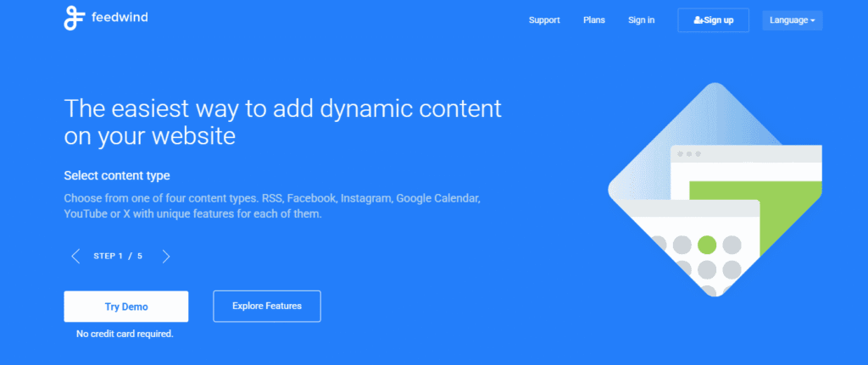The image size is (868, 365).
Task: Open the Support page
Action: coord(544,20)
